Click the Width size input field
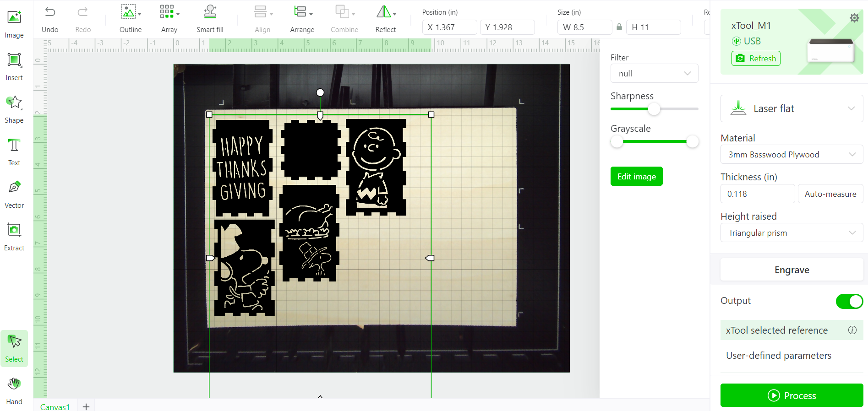 pyautogui.click(x=584, y=27)
